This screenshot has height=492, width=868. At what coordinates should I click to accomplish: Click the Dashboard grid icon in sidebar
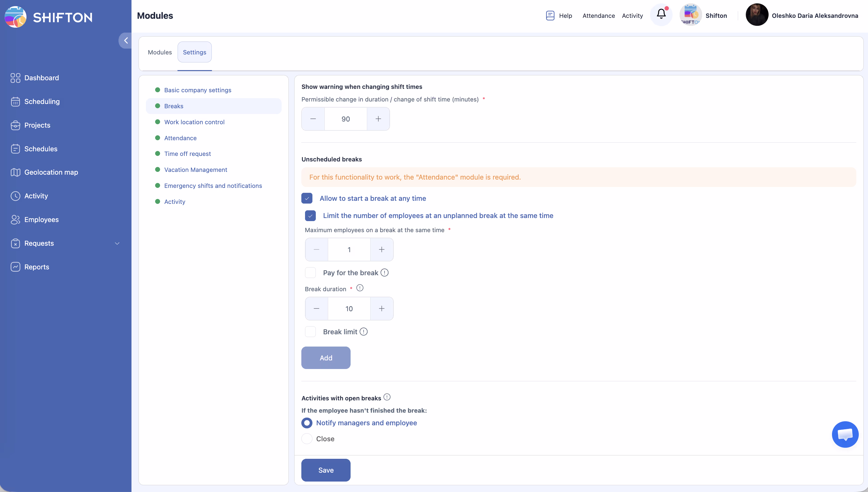pyautogui.click(x=15, y=78)
